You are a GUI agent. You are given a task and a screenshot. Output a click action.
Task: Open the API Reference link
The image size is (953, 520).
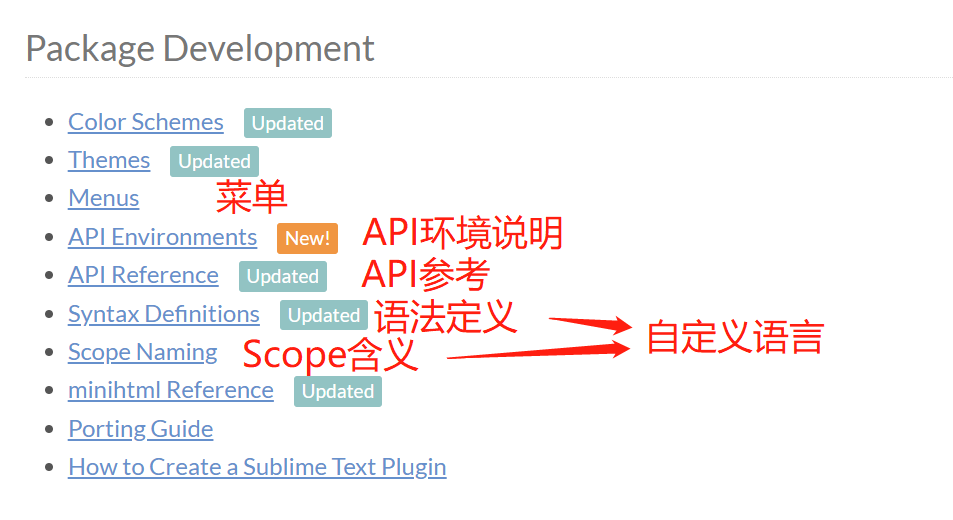[x=143, y=276]
